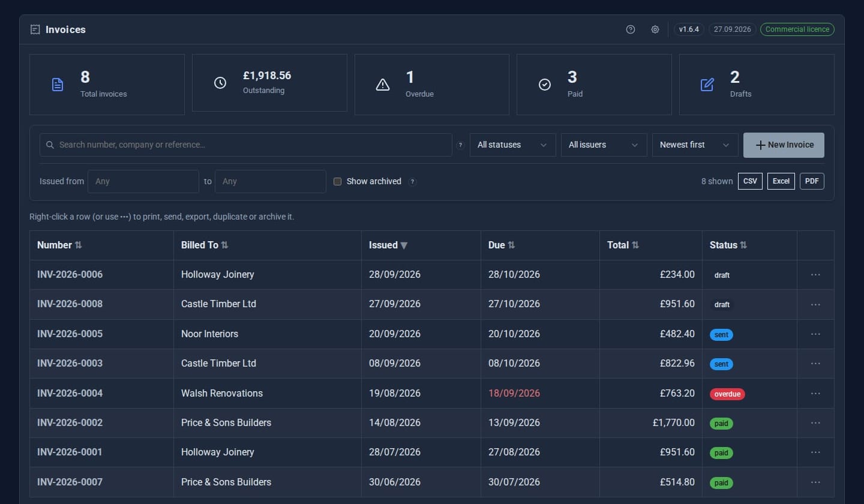
Task: Open the Newest first sort dropdown
Action: point(695,145)
